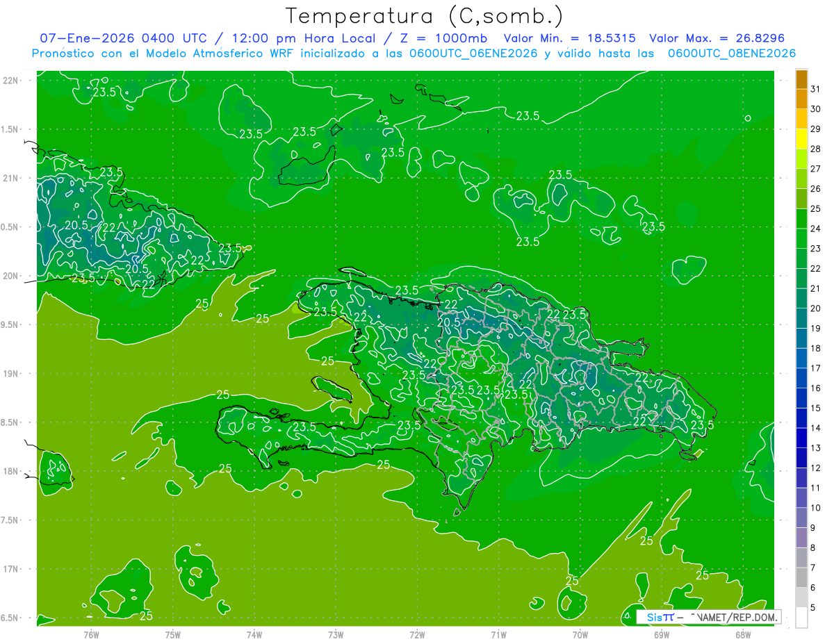Click color scale value 28

coord(815,149)
